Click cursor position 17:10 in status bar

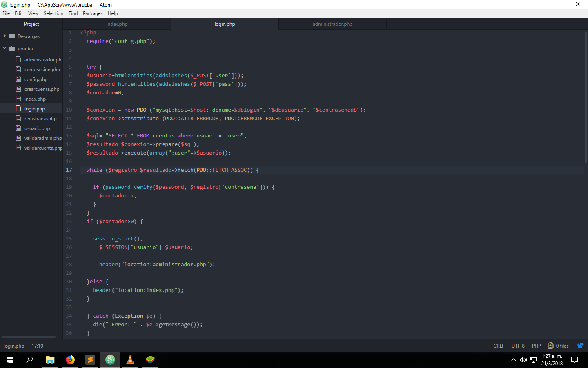click(38, 346)
